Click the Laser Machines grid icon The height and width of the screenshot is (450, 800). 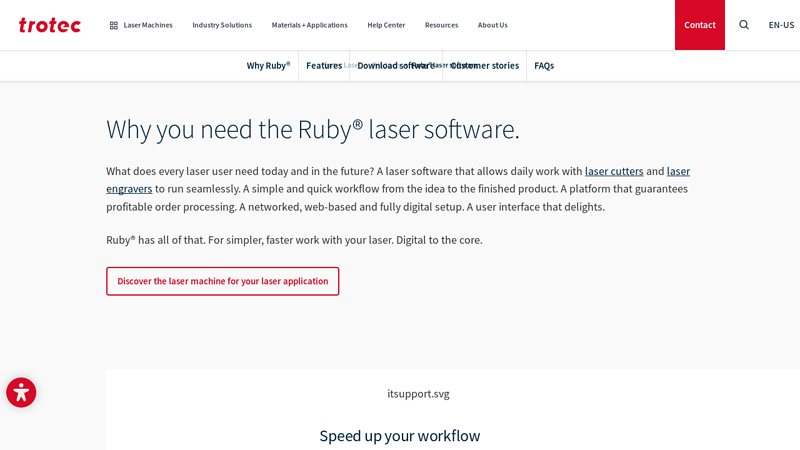point(114,25)
